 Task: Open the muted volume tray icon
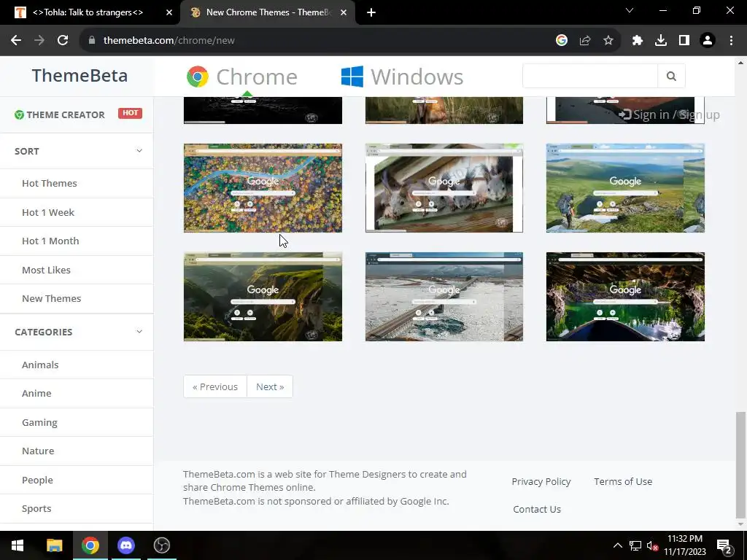[x=652, y=545]
